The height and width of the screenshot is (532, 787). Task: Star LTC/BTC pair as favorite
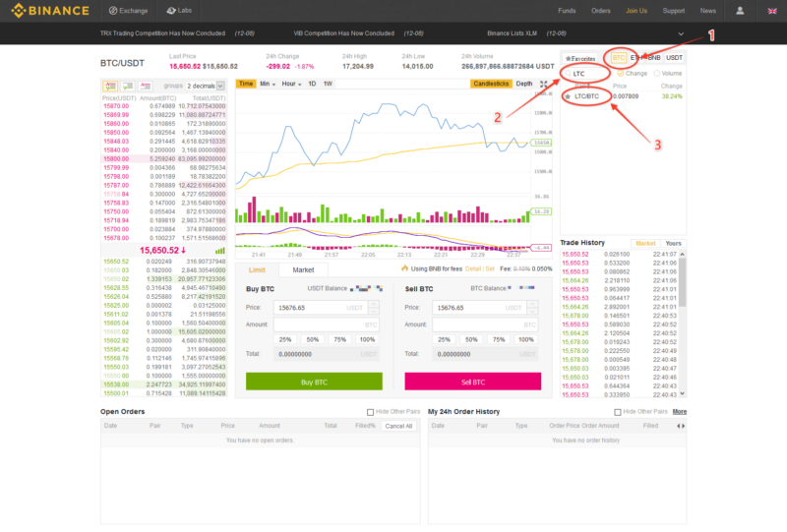[568, 96]
